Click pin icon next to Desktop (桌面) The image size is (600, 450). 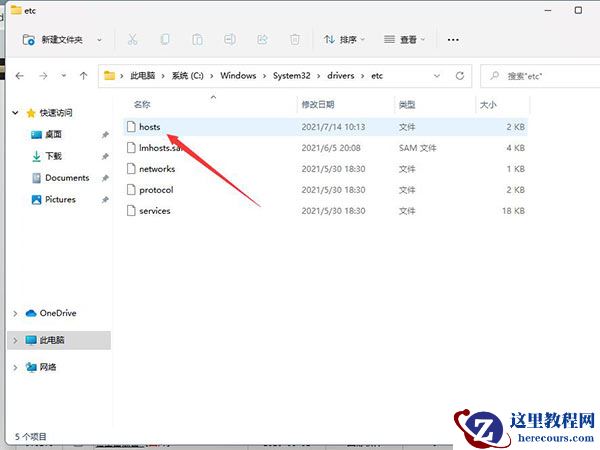point(105,135)
